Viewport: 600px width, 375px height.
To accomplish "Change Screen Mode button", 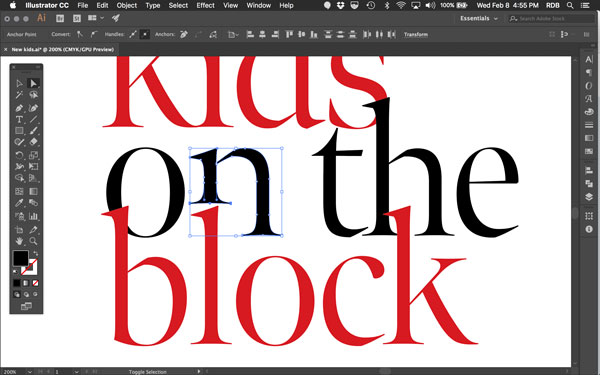I will (x=26, y=306).
